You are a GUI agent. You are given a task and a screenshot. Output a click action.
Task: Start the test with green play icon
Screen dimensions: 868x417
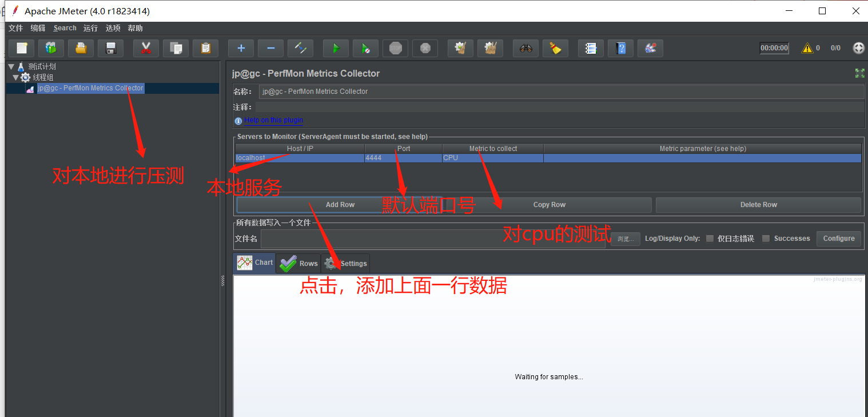[x=336, y=49]
